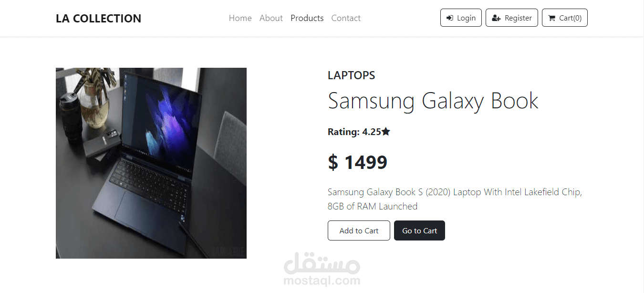Click the dark Go to Cart button

tap(419, 230)
